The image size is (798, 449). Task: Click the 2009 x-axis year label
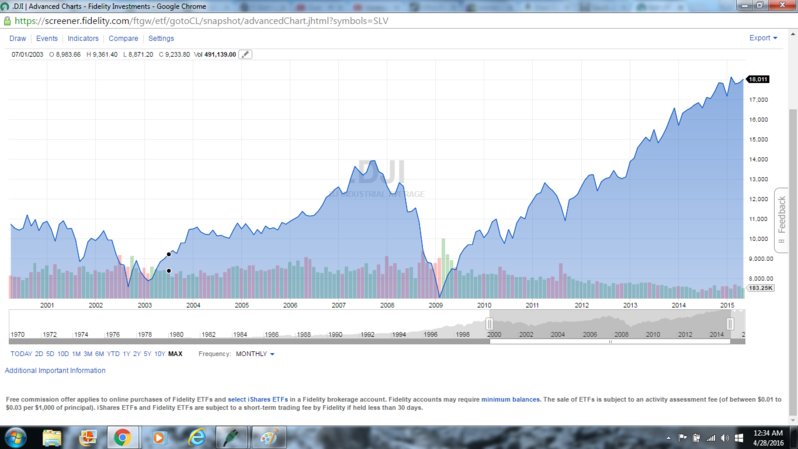tap(436, 305)
